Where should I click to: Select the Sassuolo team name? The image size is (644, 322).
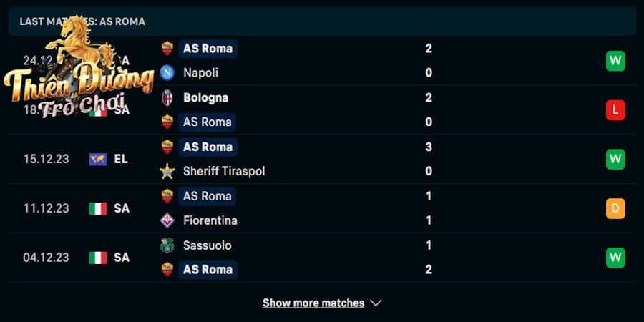[x=207, y=245]
